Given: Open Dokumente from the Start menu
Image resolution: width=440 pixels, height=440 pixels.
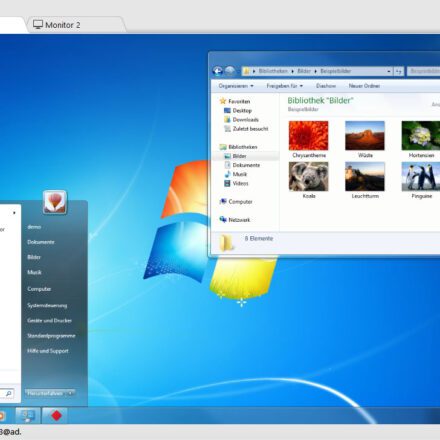Looking at the screenshot, I should 41,242.
